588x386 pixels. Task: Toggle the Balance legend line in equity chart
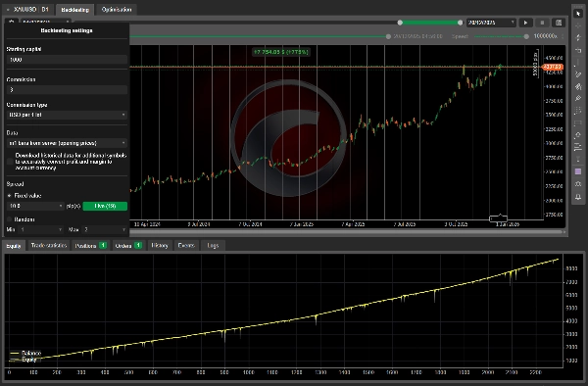coord(25,353)
